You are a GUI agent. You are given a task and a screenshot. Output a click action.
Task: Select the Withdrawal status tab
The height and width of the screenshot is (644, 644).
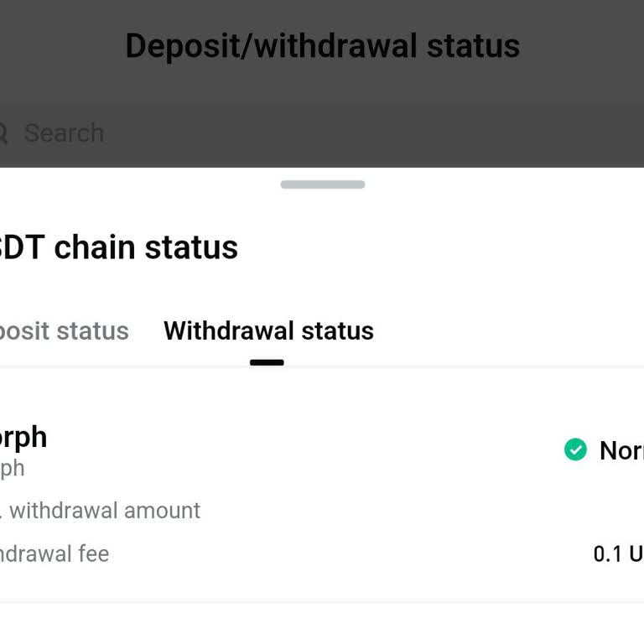point(268,331)
